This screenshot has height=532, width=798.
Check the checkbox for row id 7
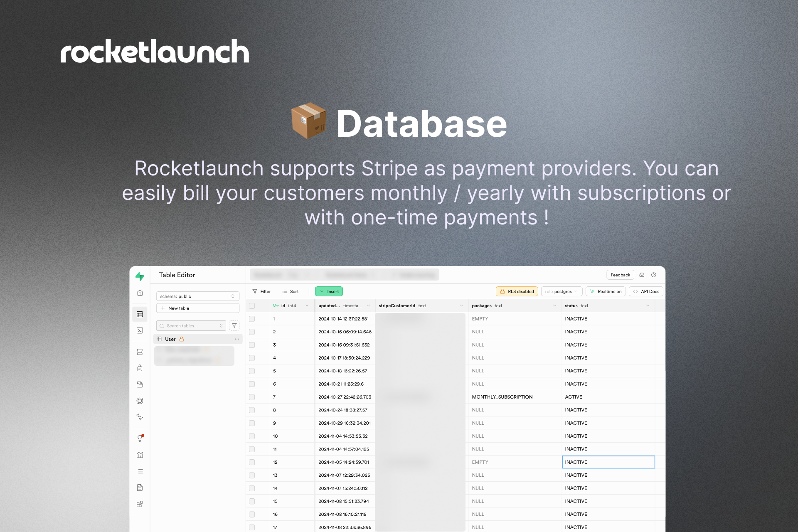tap(252, 397)
